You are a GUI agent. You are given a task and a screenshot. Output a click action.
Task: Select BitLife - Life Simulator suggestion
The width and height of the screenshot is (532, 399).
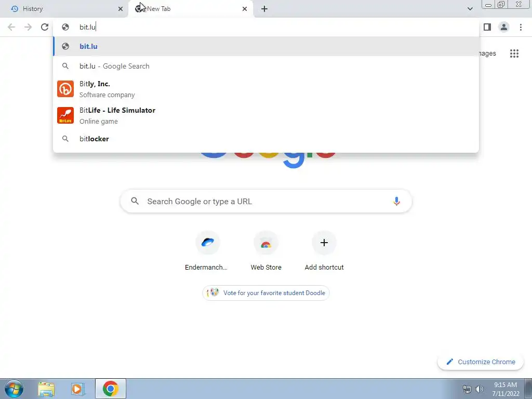tap(266, 115)
